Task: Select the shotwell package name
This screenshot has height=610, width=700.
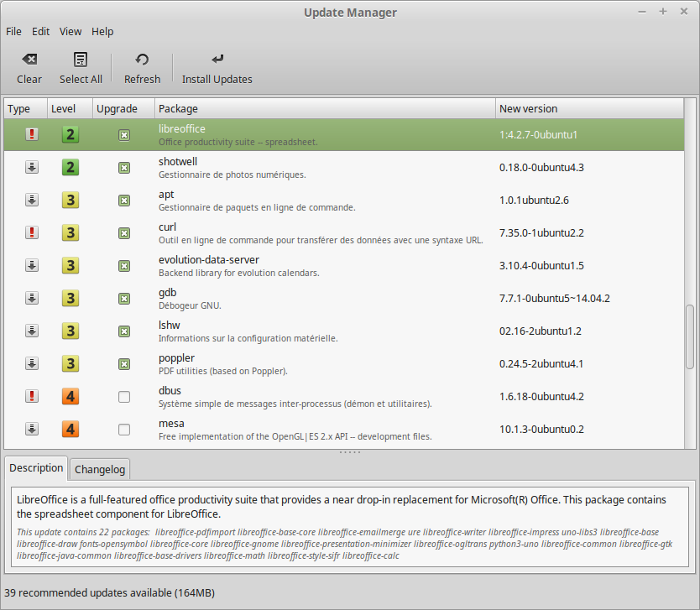Action: 178,162
